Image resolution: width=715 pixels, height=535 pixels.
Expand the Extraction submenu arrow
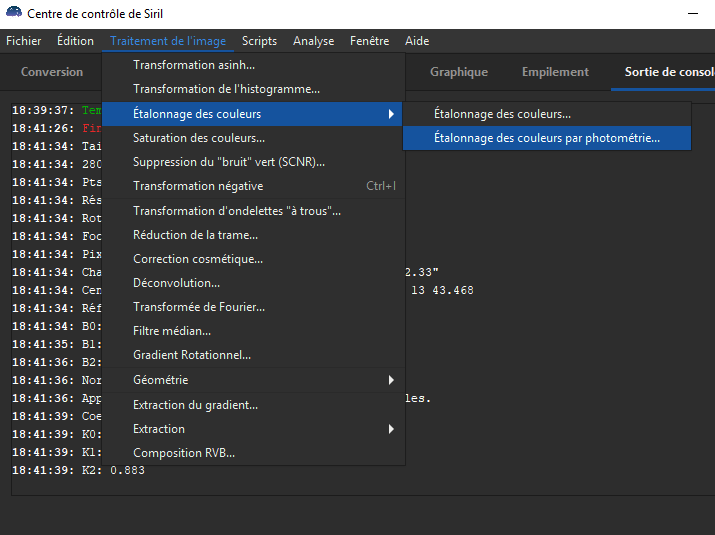pos(391,429)
